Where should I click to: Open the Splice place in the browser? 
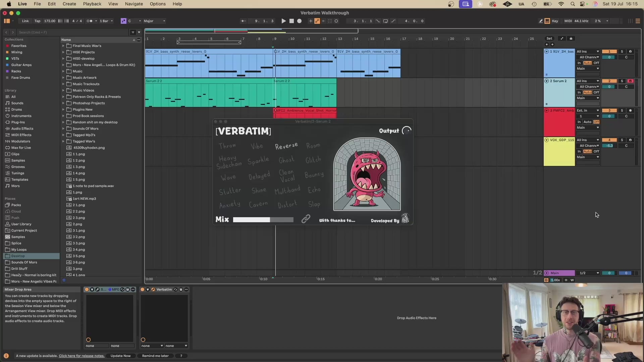click(x=16, y=243)
